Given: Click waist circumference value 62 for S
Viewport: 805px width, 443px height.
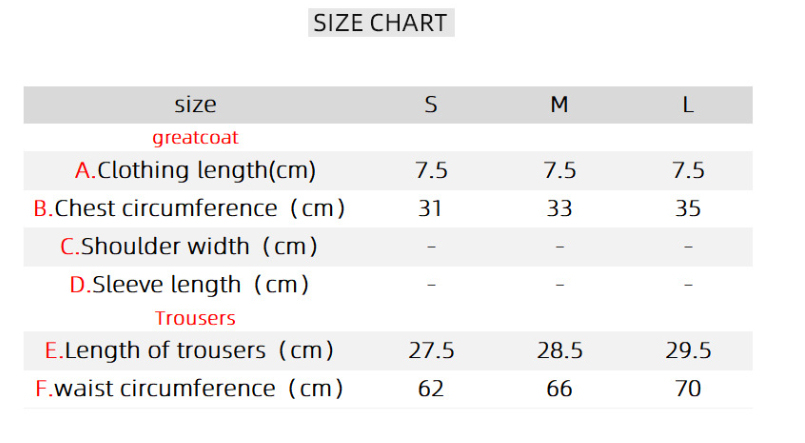Looking at the screenshot, I should coord(431,388).
